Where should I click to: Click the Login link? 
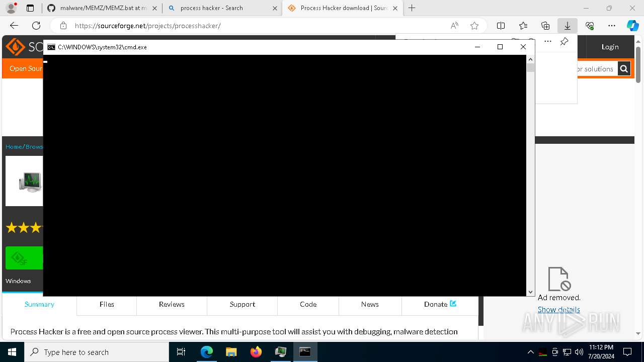pyautogui.click(x=610, y=47)
